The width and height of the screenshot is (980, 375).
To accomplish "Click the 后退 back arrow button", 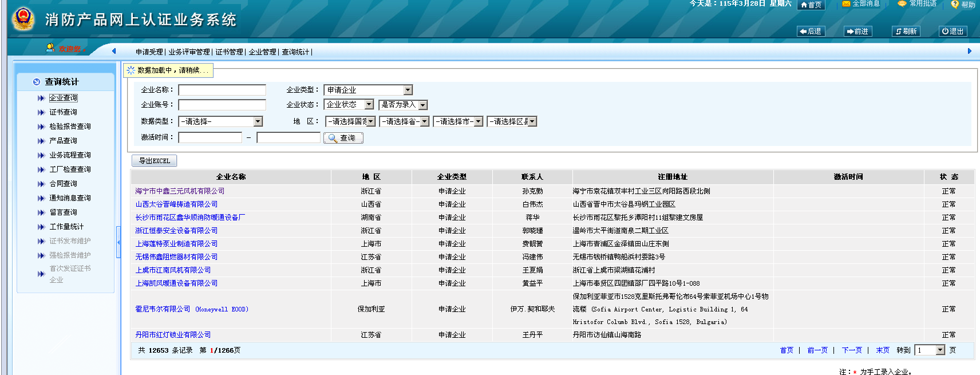I will (x=811, y=31).
